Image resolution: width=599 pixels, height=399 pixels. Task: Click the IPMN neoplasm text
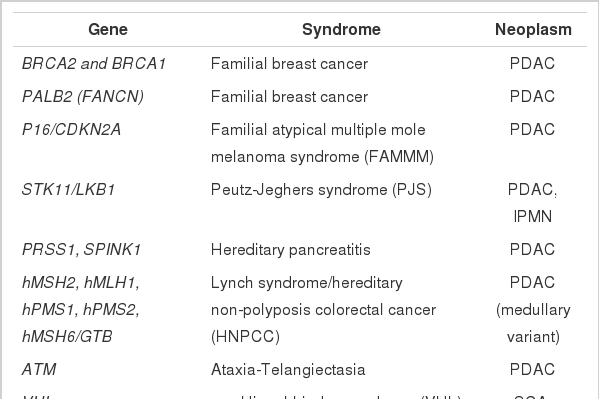click(533, 217)
